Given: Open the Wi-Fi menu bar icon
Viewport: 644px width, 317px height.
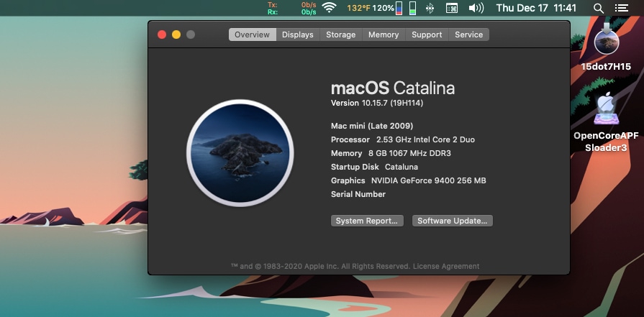Looking at the screenshot, I should (329, 8).
